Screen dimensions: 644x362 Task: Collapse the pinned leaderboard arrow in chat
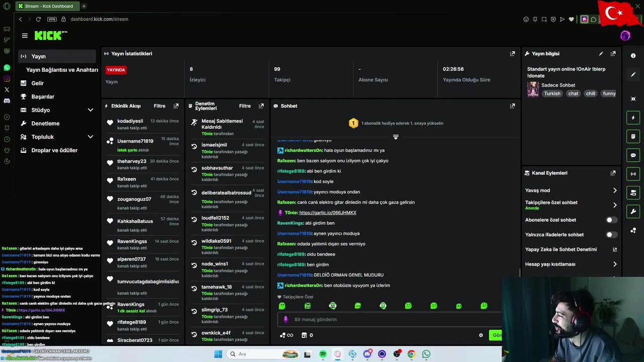coord(395,137)
